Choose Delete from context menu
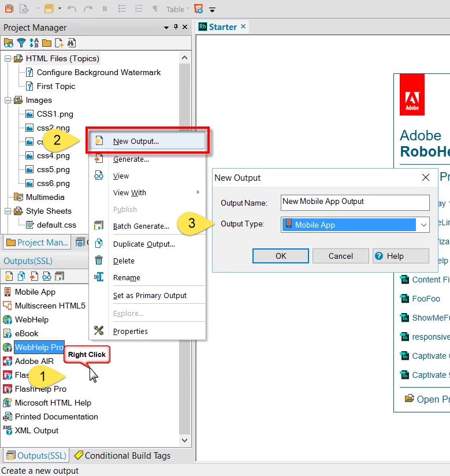This screenshot has height=476, width=450. pyautogui.click(x=147, y=261)
